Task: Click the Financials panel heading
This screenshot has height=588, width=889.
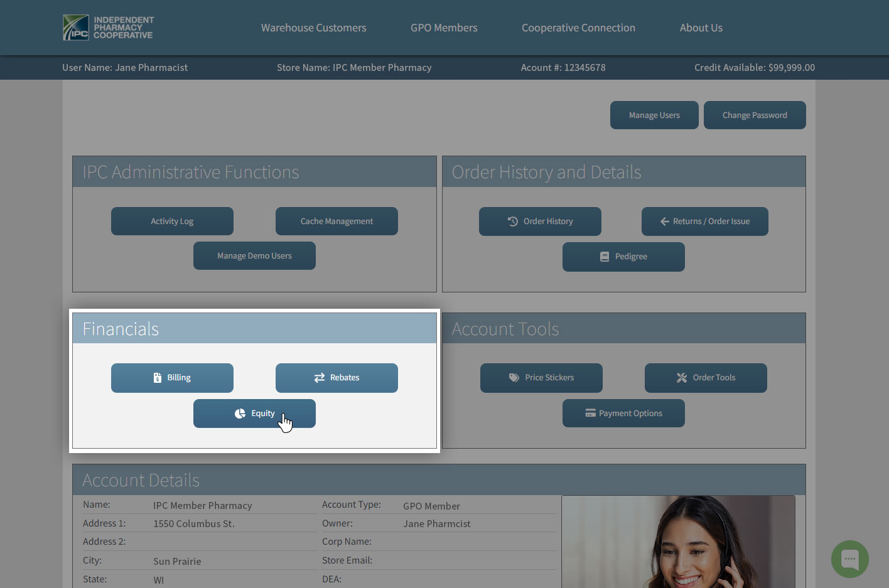Action: (x=121, y=329)
